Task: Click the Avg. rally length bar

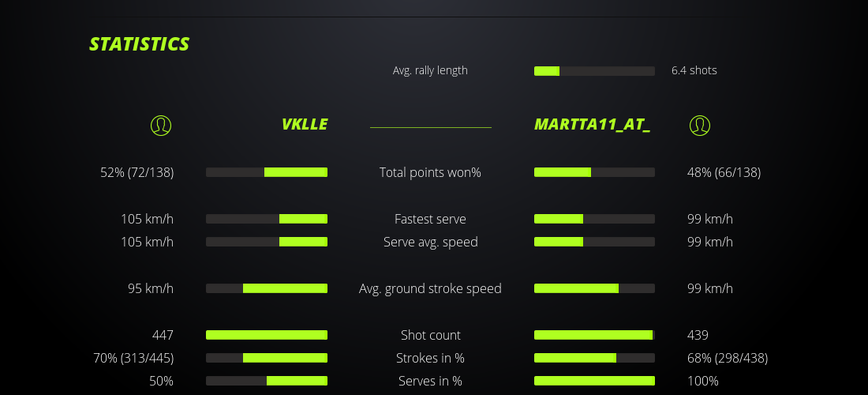Action: pyautogui.click(x=594, y=71)
